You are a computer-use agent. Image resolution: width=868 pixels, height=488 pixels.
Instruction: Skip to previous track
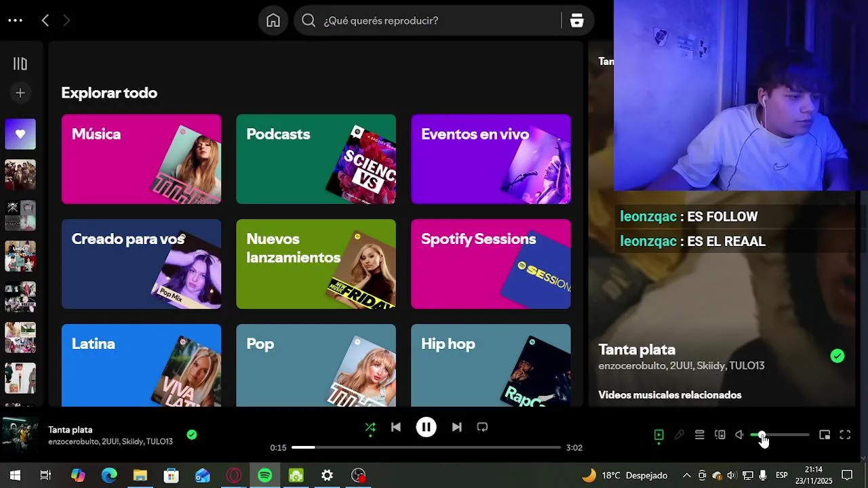[396, 427]
